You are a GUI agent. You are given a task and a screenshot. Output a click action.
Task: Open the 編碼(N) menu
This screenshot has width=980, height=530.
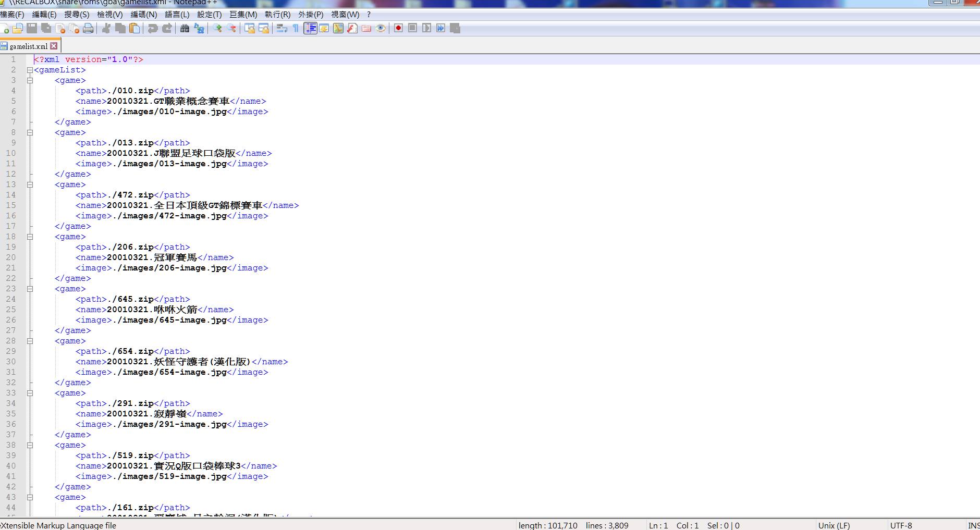click(x=144, y=15)
